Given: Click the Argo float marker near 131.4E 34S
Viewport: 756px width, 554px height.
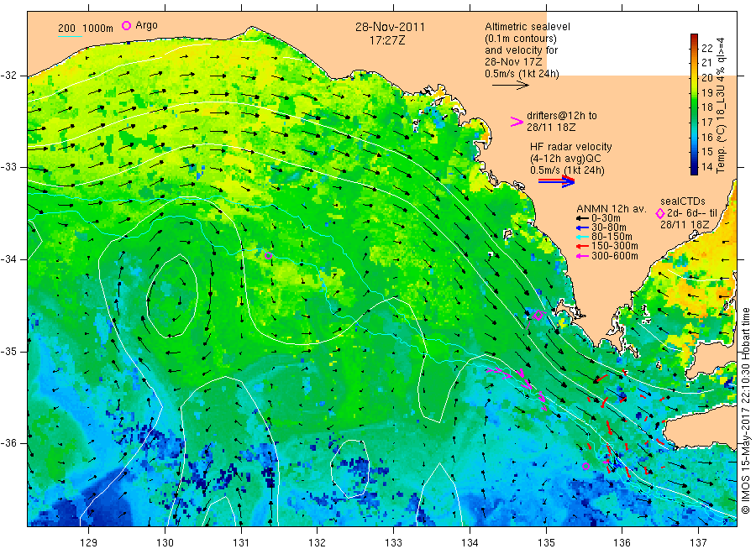Looking at the screenshot, I should point(269,256).
